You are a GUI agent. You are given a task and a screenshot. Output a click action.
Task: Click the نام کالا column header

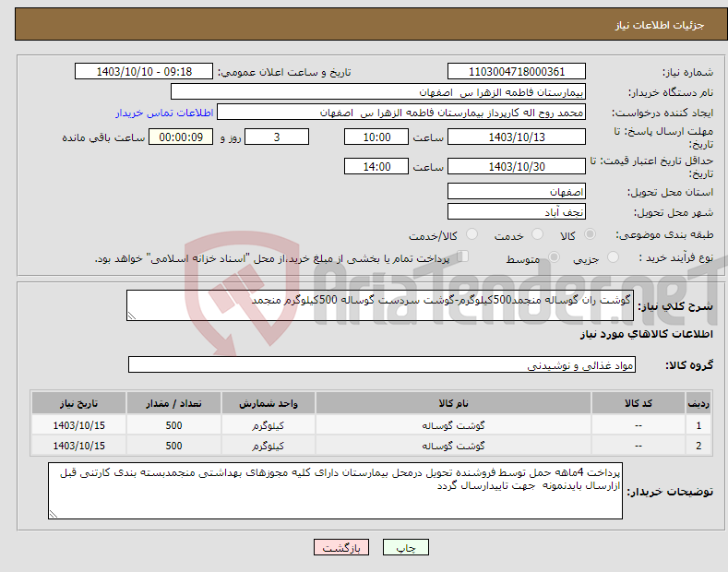pos(453,403)
